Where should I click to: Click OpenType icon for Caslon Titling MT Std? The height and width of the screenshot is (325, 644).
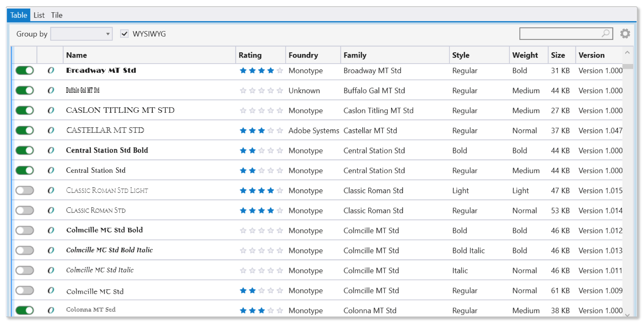click(x=51, y=110)
